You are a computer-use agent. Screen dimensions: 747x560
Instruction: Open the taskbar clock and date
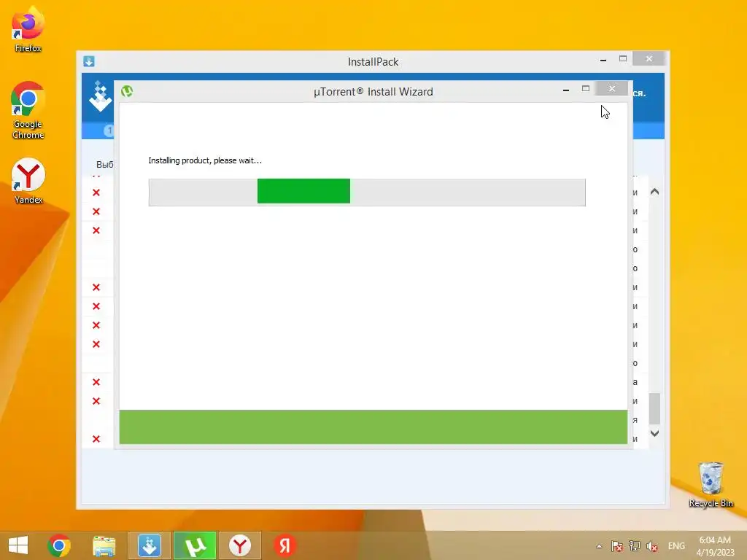click(715, 546)
